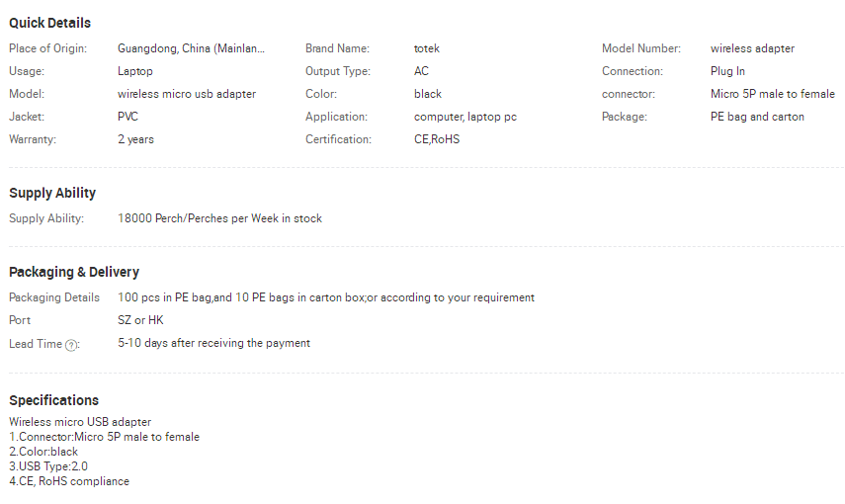Click the Specifications heading
This screenshot has width=845, height=504.
click(x=54, y=400)
